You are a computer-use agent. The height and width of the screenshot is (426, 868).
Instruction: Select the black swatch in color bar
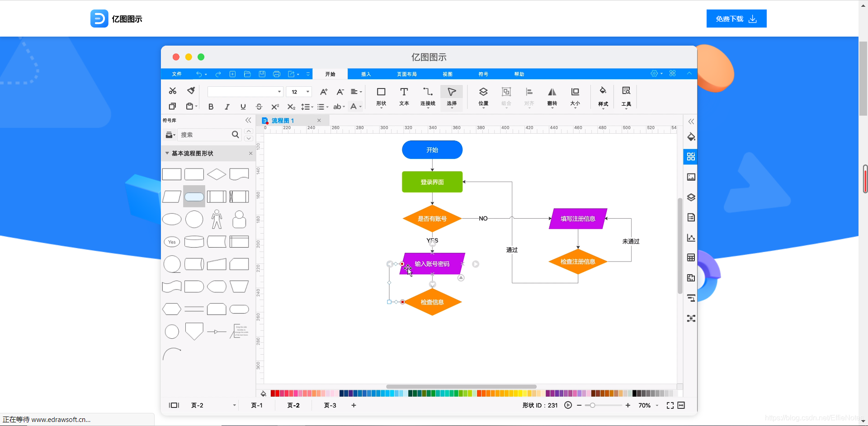coord(634,393)
